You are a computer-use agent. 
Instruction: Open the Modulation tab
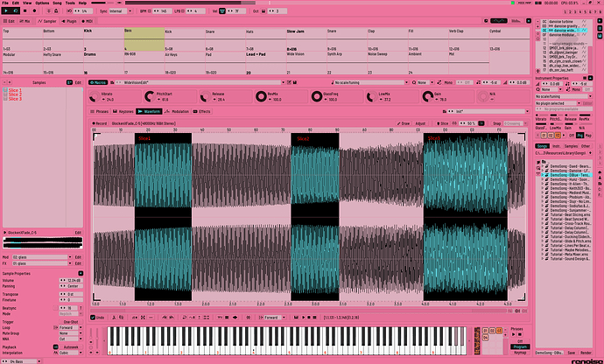(181, 112)
